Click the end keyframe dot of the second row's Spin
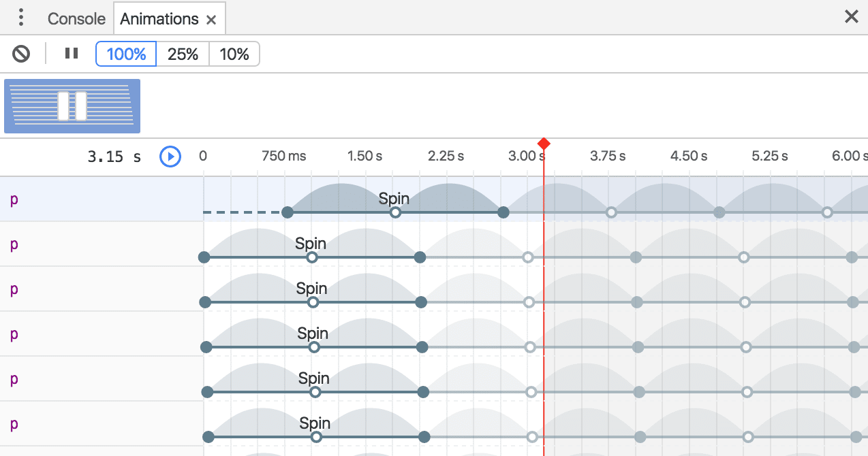Screen dimensions: 868x456 [x=420, y=257]
